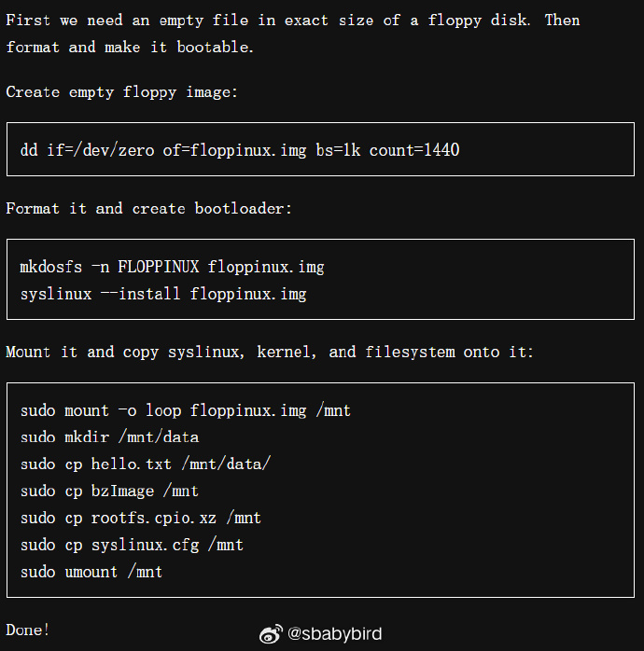Click the syslinux --install command line
This screenshot has height=651, width=644.
[x=162, y=294]
